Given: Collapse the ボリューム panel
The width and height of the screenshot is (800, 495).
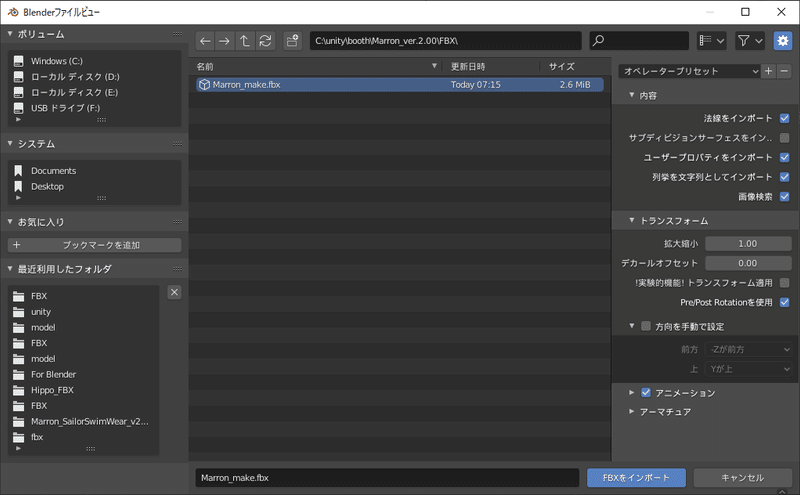Looking at the screenshot, I should [10, 34].
